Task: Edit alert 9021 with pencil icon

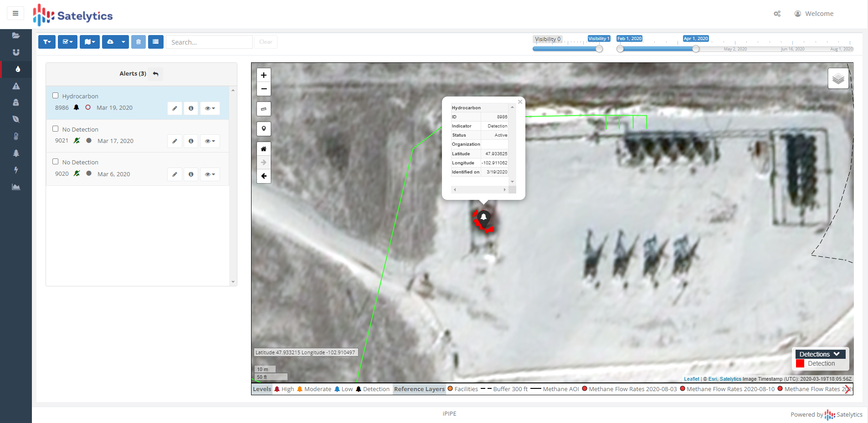Action: [175, 141]
